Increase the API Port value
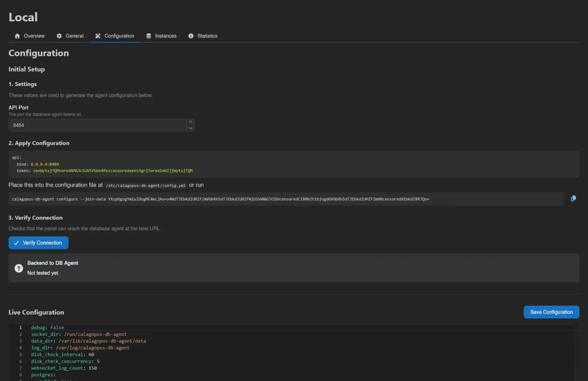 (190, 122)
